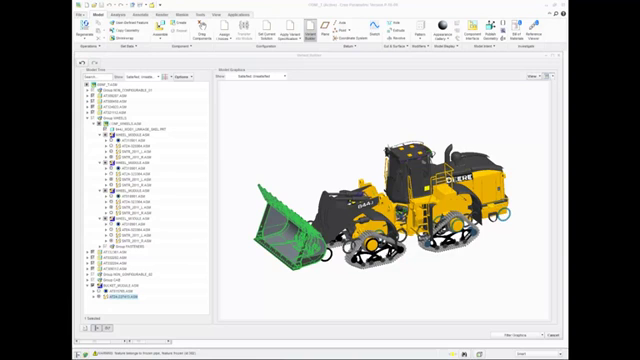Image resolution: width=640 pixels, height=360 pixels.
Task: Open the Assign Choices tool
Action: (224, 30)
